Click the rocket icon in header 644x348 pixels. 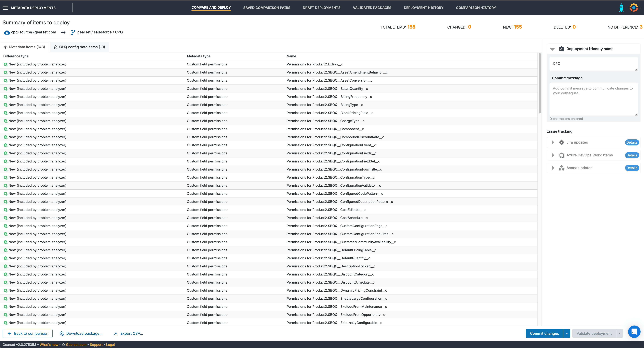[x=621, y=8]
